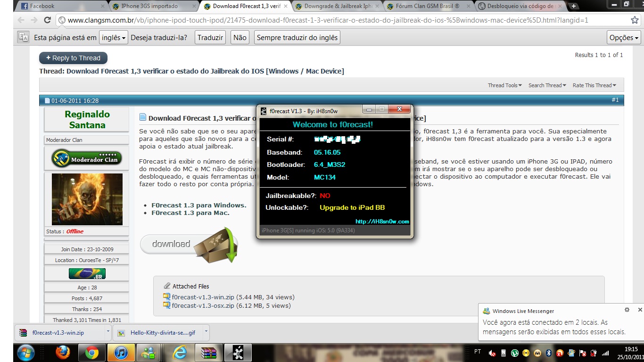
Task: Click the Baseband value 05.16.05
Action: [327, 152]
